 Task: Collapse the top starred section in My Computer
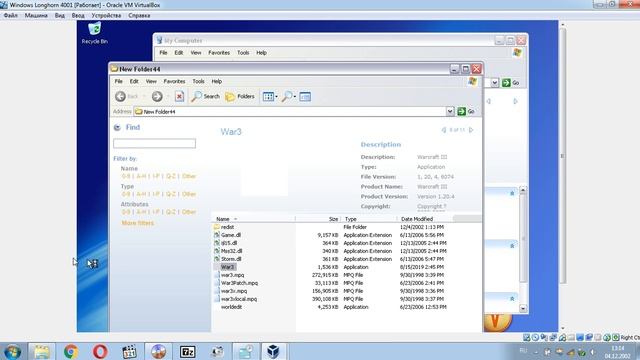pyautogui.click(x=512, y=193)
